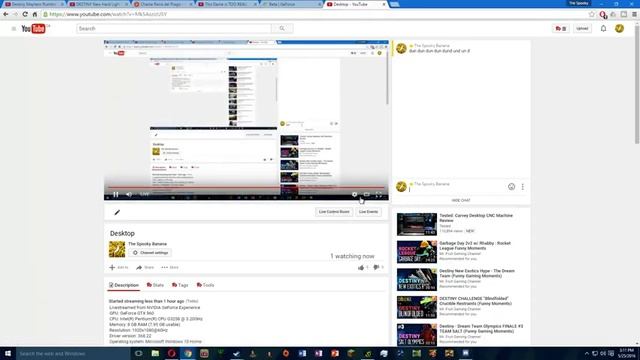Open the creator studio button beside Upload
This screenshot has height=360, width=640.
coord(561,29)
